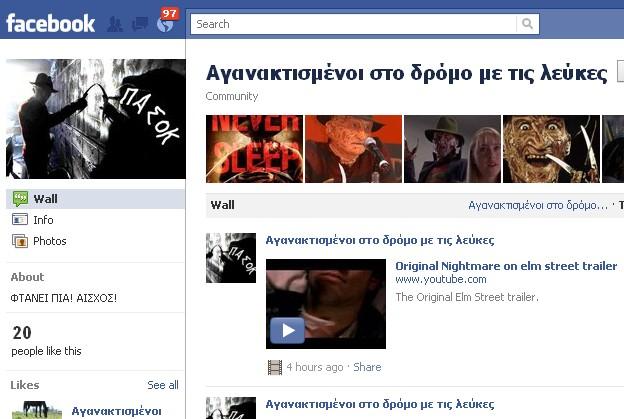Image resolution: width=624 pixels, height=419 pixels.
Task: Click the Wall speech bubble icon
Action: click(20, 199)
